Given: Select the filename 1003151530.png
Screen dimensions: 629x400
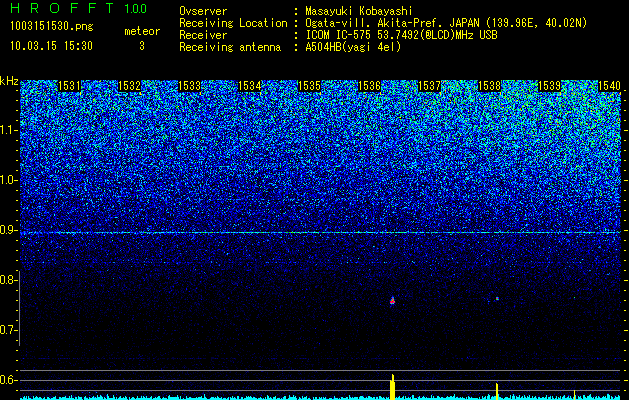Looking at the screenshot, I should click(52, 27).
